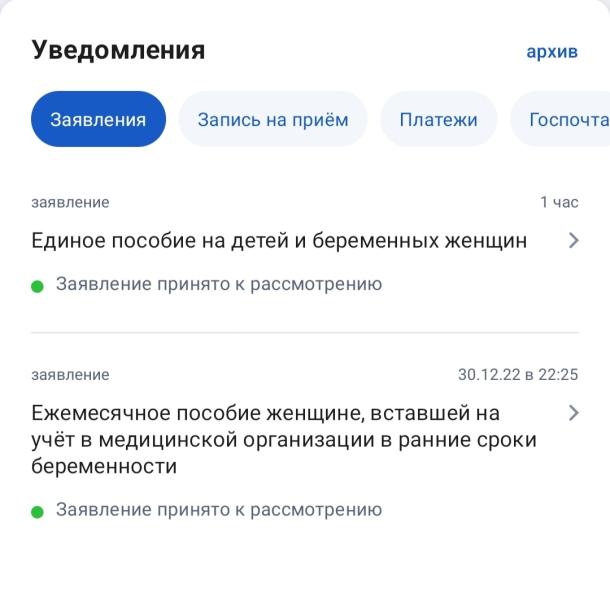610x600 pixels.
Task: Switch to the Запись на приём tab
Action: 273,120
